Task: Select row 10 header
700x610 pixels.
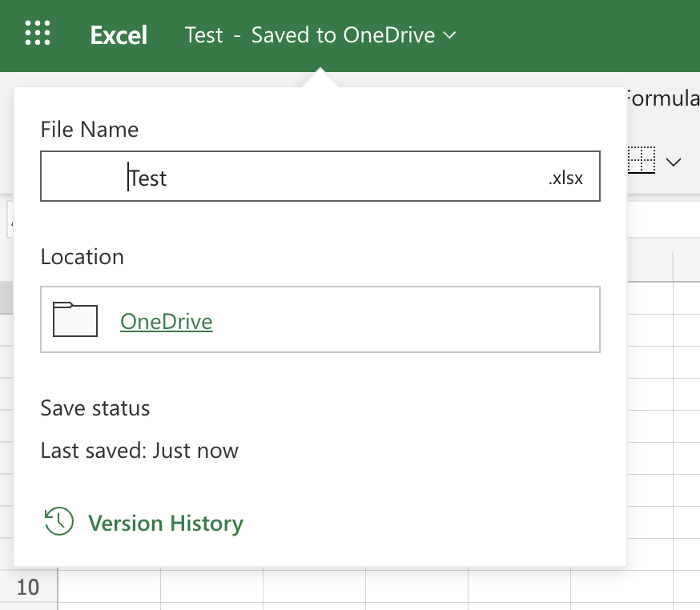Action: point(29,588)
